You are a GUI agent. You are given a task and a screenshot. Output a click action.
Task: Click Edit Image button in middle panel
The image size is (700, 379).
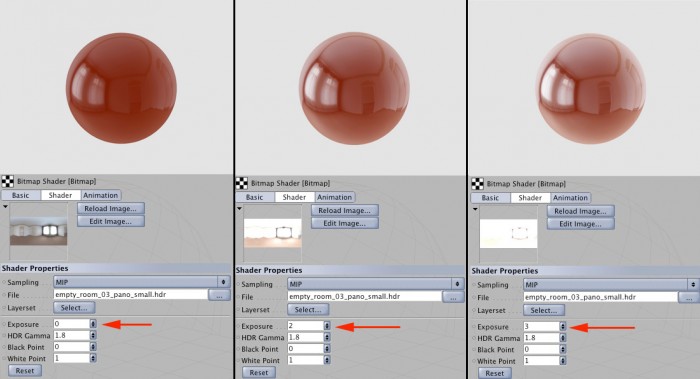[345, 223]
